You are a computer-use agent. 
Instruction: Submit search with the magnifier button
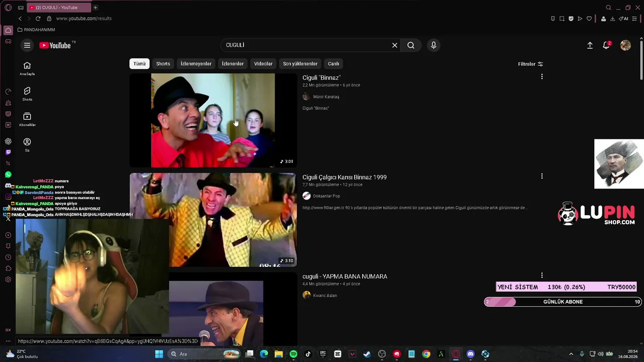(x=411, y=45)
